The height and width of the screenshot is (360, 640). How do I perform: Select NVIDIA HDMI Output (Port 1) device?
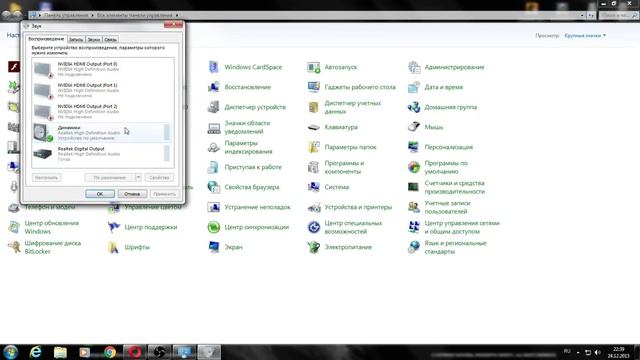coord(102,90)
